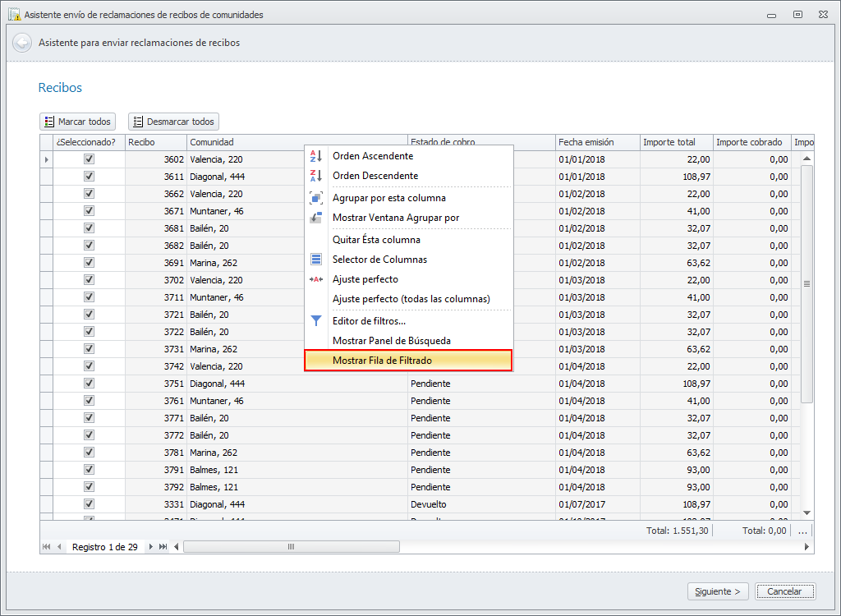This screenshot has width=841, height=616.
Task: Click the filter funnel icon
Action: (x=316, y=321)
